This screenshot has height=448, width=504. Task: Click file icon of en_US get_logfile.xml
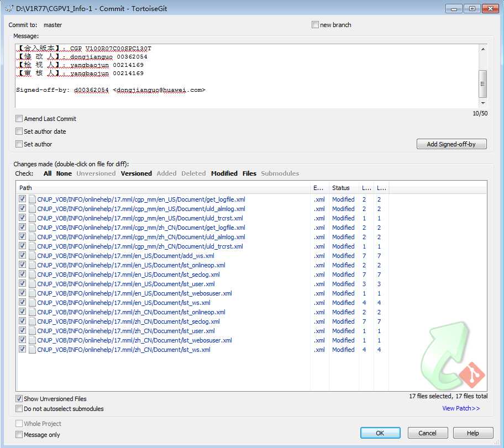32,199
